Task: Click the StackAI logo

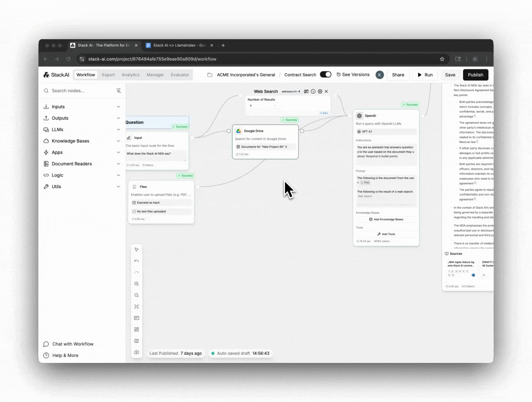Action: (x=57, y=75)
